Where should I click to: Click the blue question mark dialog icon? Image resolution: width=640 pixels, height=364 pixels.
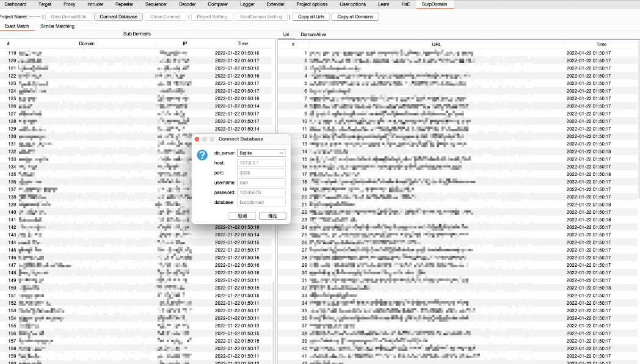pyautogui.click(x=202, y=155)
